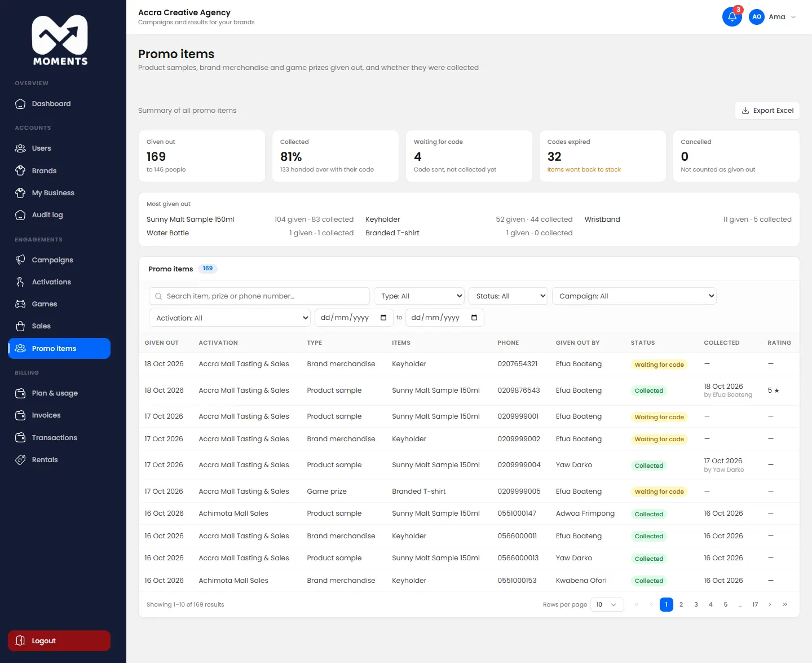Click the Moments logo

pos(60,41)
